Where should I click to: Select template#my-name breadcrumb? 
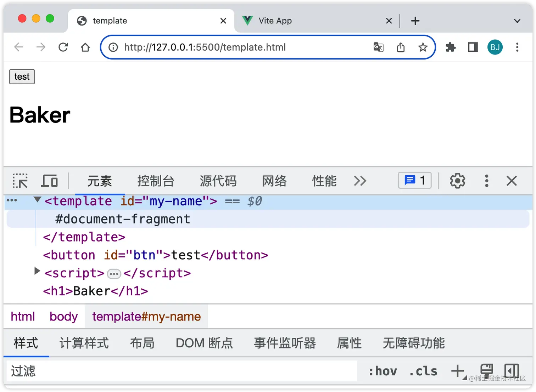point(146,316)
